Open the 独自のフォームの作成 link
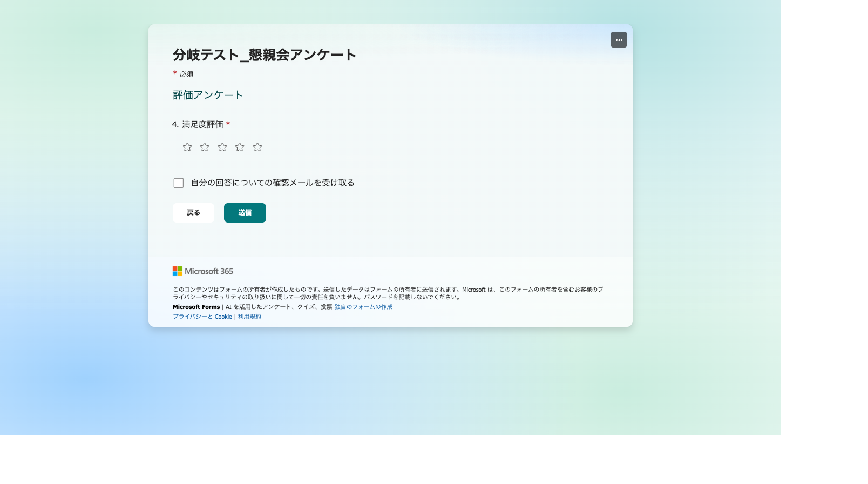The image size is (868, 484). (363, 307)
